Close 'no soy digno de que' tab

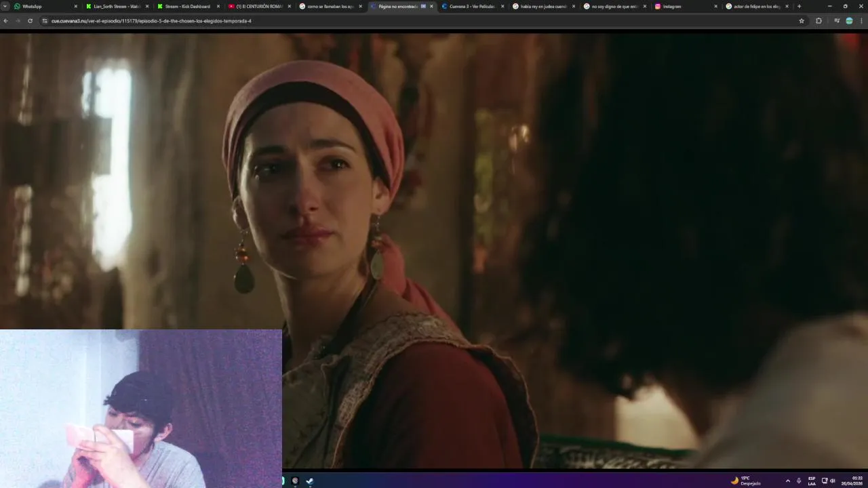click(645, 6)
